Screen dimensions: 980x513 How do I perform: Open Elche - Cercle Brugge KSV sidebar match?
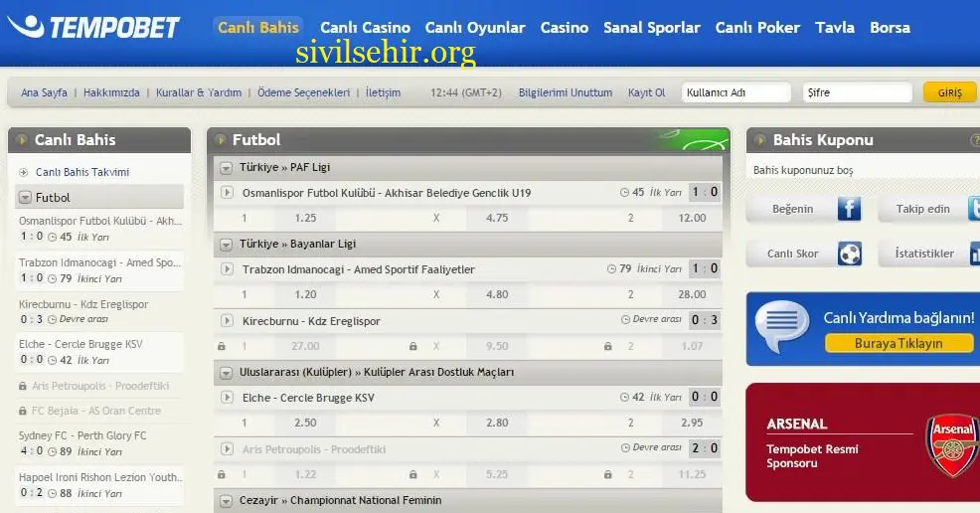click(x=99, y=351)
